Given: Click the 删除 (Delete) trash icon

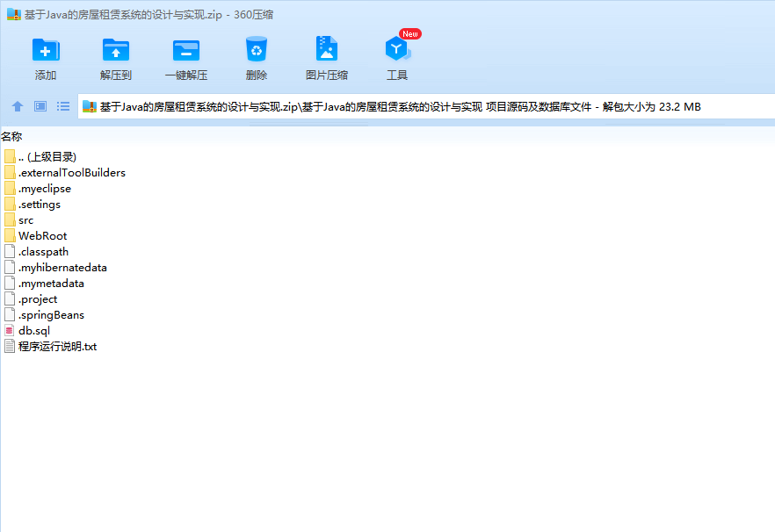Looking at the screenshot, I should click(x=256, y=49).
